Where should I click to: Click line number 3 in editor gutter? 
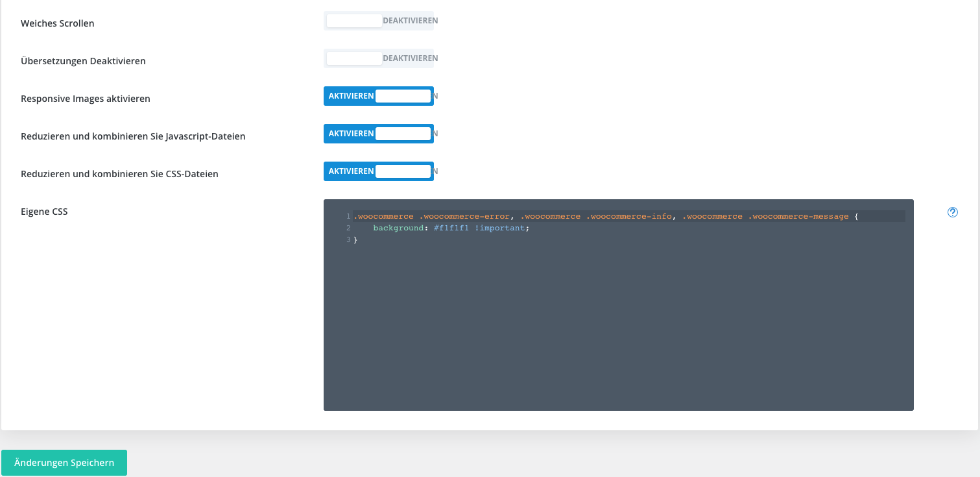coord(348,240)
